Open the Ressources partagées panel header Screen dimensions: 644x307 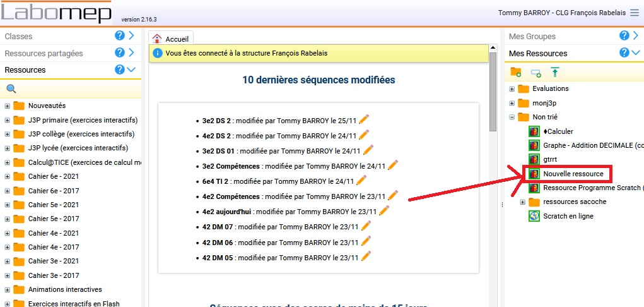pyautogui.click(x=57, y=53)
